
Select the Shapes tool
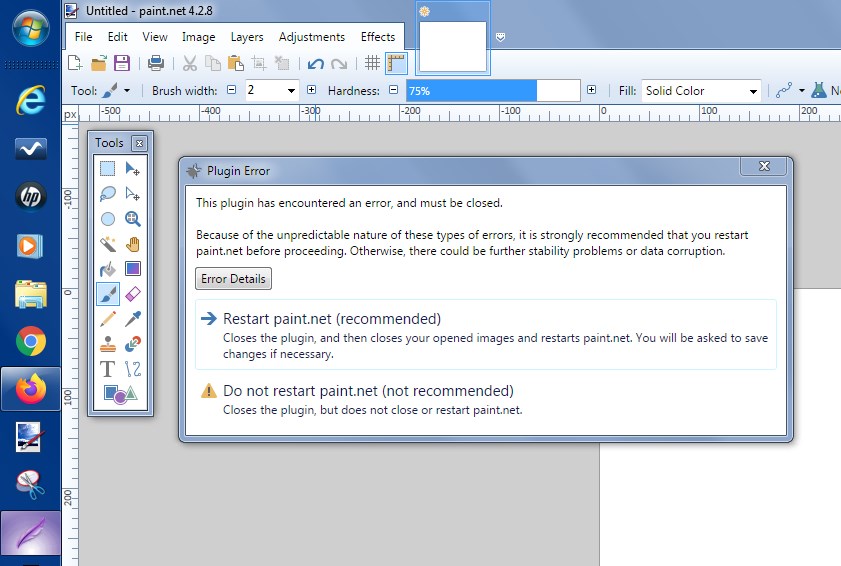[x=121, y=394]
